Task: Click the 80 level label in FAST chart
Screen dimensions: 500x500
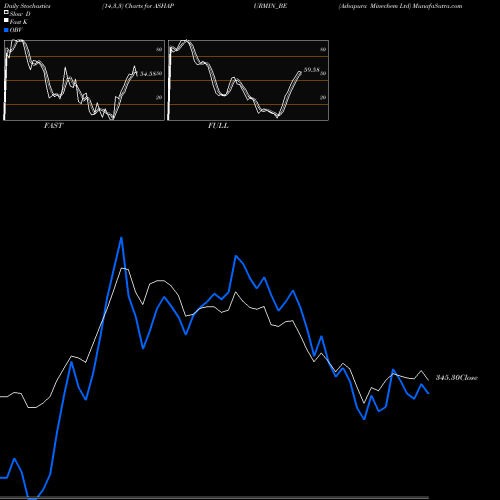Action: 159,49
